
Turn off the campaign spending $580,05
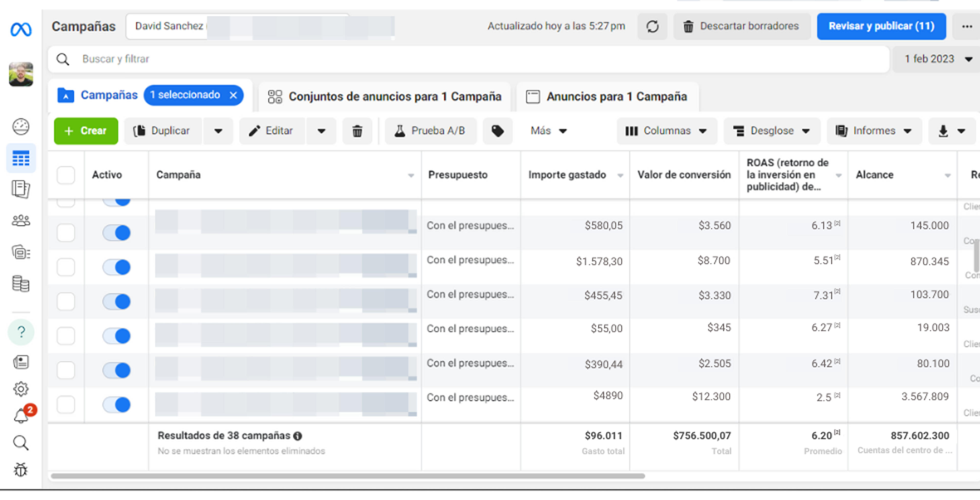coord(116,232)
